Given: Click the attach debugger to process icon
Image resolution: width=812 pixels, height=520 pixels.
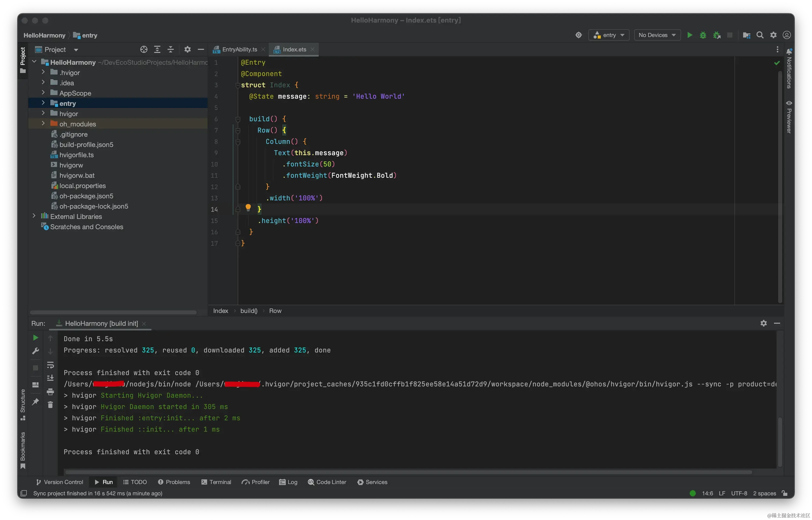Looking at the screenshot, I should [717, 35].
